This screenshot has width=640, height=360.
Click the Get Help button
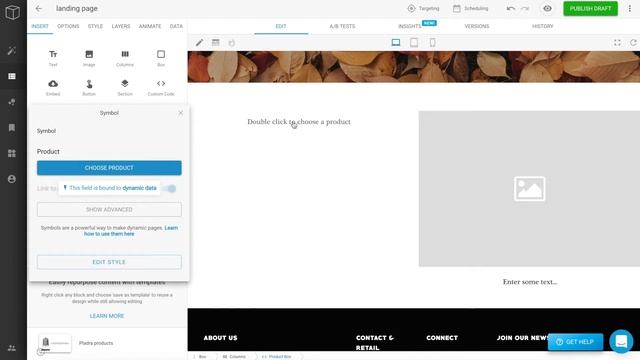coord(575,342)
